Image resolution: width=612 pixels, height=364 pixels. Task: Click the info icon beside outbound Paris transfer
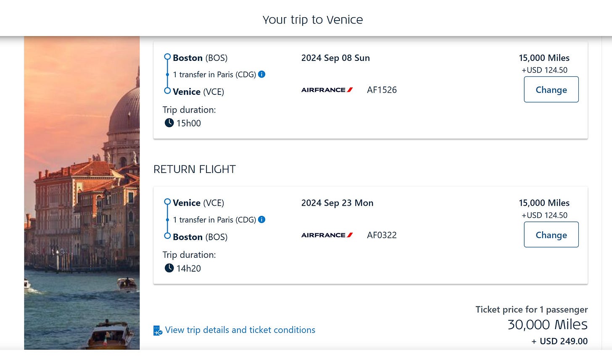coord(261,74)
